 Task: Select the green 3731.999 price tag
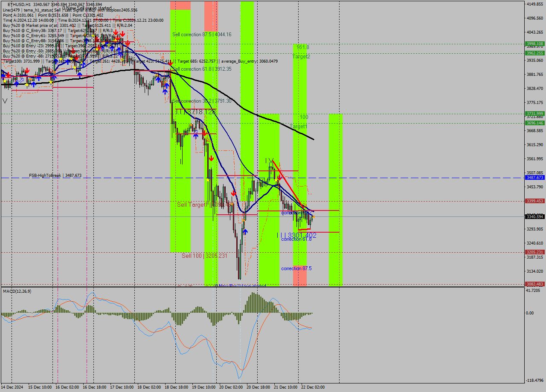[x=535, y=114]
